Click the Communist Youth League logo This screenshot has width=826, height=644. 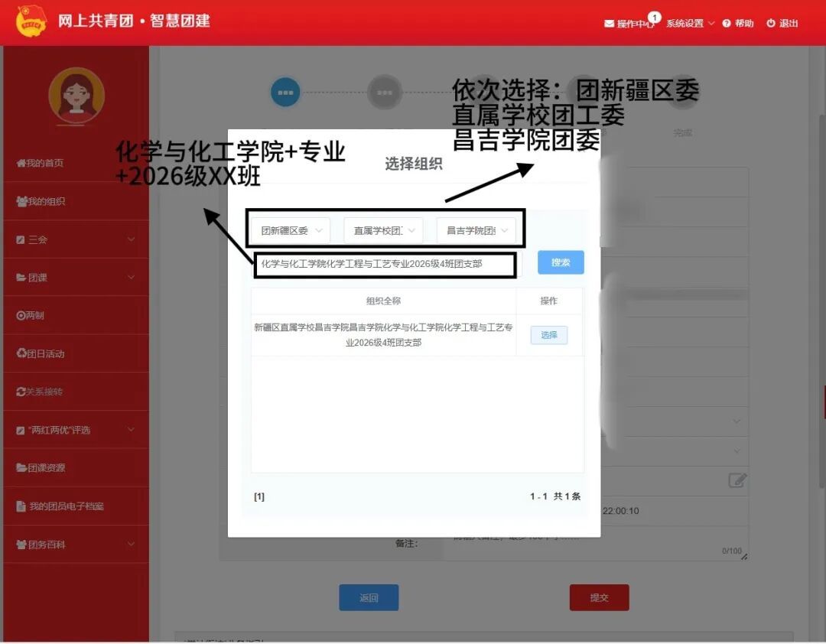point(31,21)
